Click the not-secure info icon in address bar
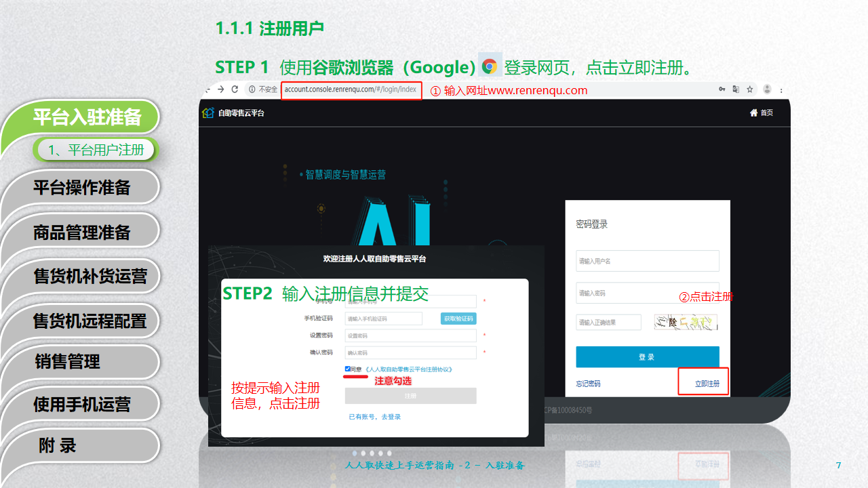 point(252,89)
